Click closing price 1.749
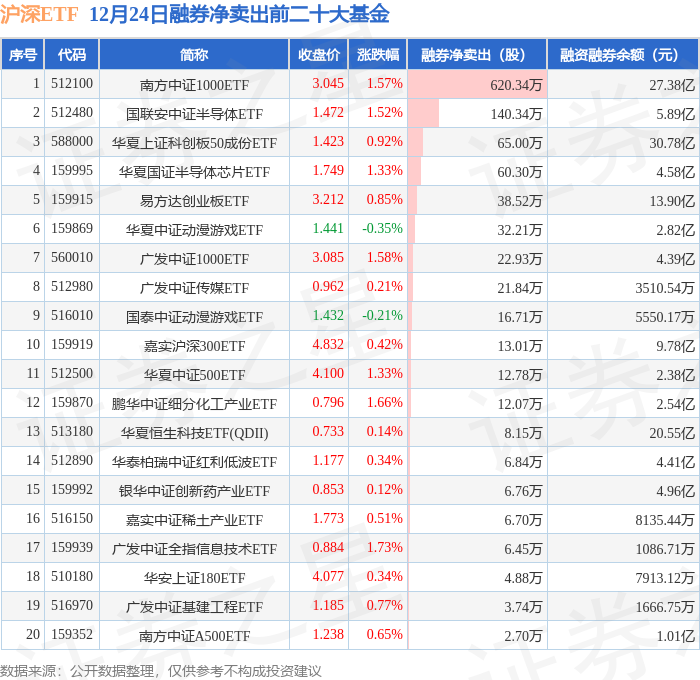700x680 pixels. 328,171
